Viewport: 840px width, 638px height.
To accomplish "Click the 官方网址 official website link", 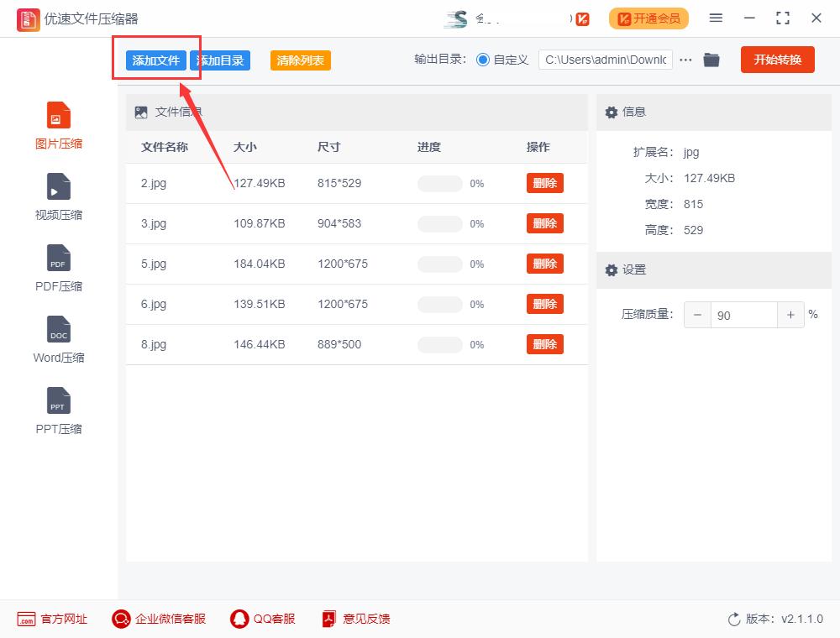I will [x=52, y=619].
